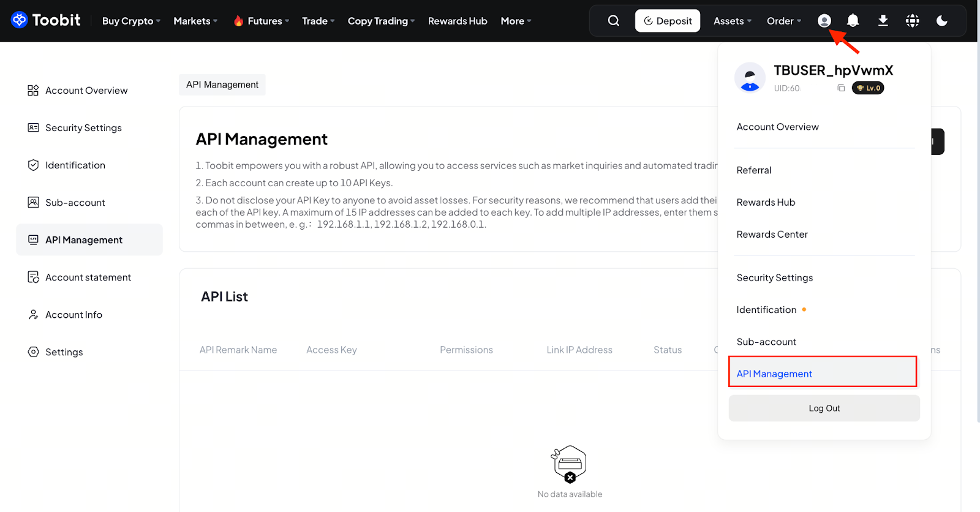Click the Deposit button
The image size is (980, 512).
click(x=668, y=21)
